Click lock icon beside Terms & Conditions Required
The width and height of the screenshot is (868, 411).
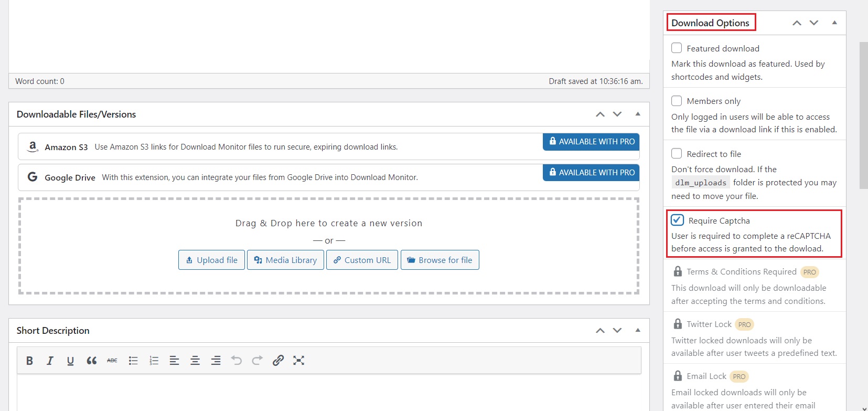(678, 271)
